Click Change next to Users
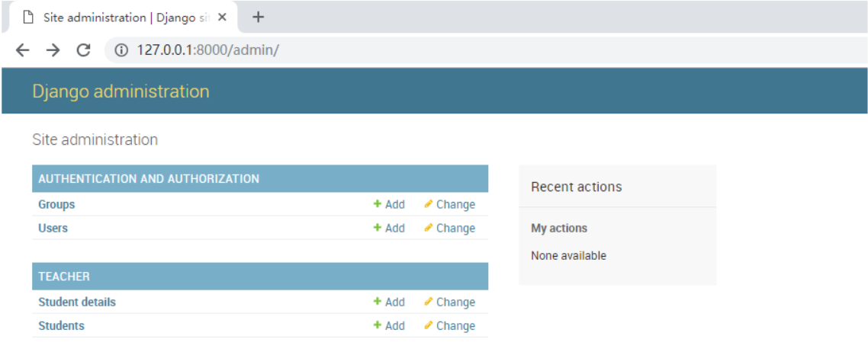Viewport: 868px width, 352px height. pos(450,228)
